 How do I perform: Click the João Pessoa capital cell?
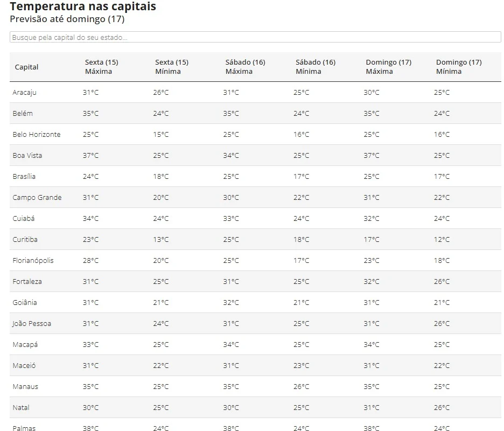click(32, 324)
